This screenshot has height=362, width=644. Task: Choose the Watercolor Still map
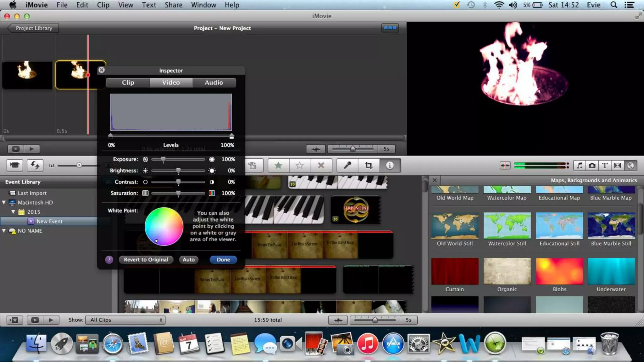(507, 226)
